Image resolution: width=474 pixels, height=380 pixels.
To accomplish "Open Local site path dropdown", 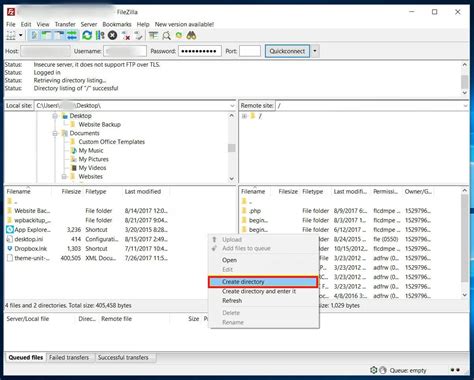I will click(x=232, y=106).
